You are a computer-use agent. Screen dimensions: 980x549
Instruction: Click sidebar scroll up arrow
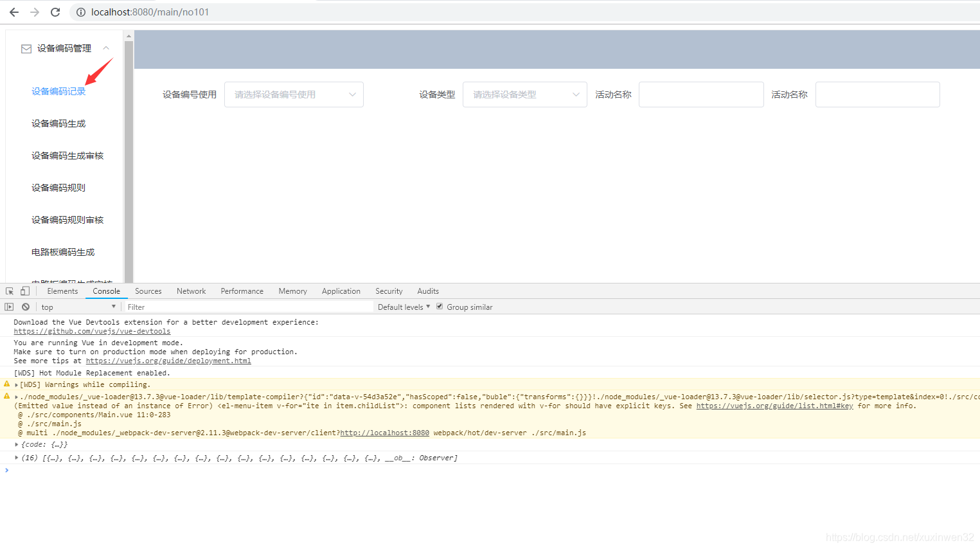[x=129, y=36]
